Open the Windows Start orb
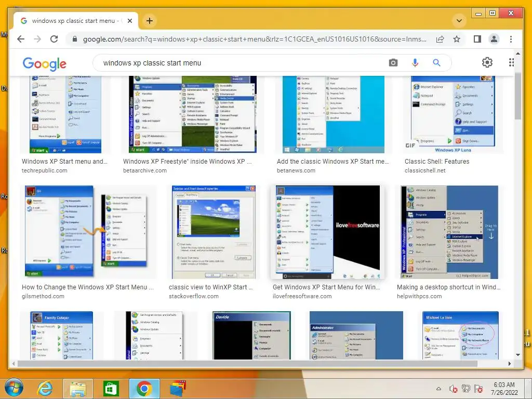This screenshot has width=532, height=399. (x=14, y=388)
